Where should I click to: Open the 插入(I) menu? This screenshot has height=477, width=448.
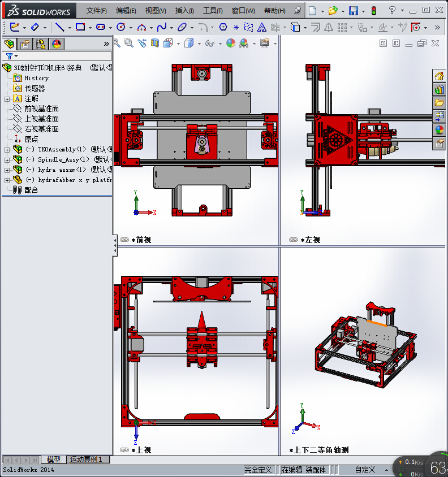[x=184, y=11]
